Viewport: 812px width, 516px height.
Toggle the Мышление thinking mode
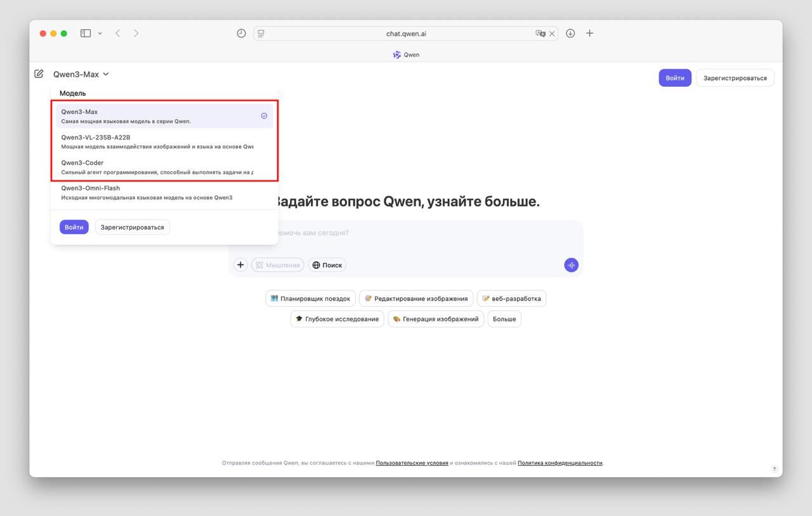pos(278,265)
